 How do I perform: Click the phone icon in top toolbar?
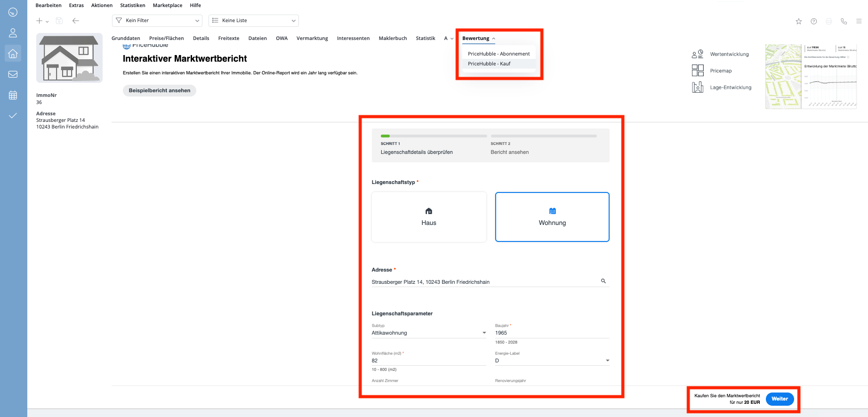(844, 21)
